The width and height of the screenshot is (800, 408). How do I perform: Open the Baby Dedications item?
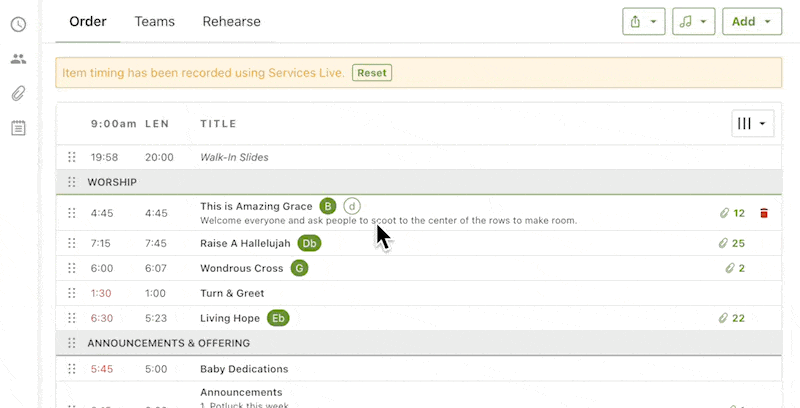click(x=244, y=369)
